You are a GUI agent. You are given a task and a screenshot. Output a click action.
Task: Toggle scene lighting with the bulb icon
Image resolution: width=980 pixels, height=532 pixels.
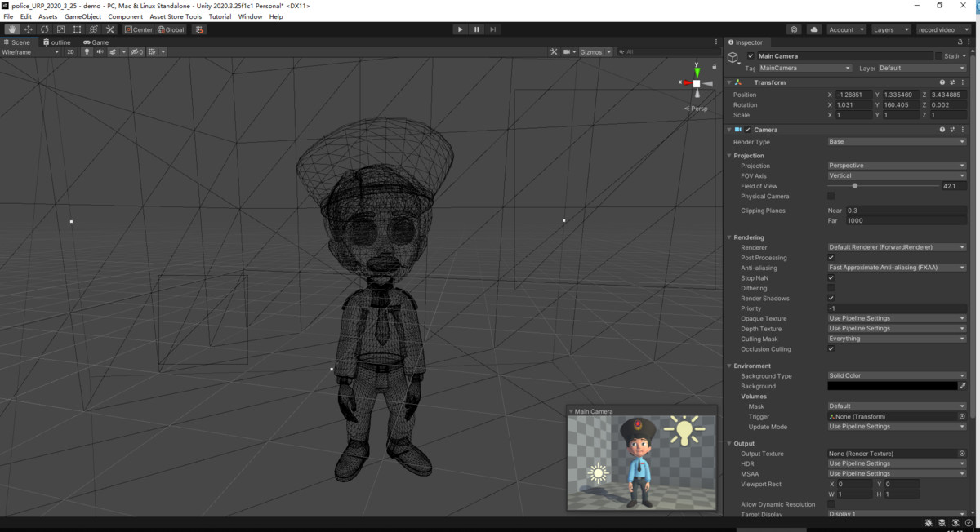tap(87, 52)
